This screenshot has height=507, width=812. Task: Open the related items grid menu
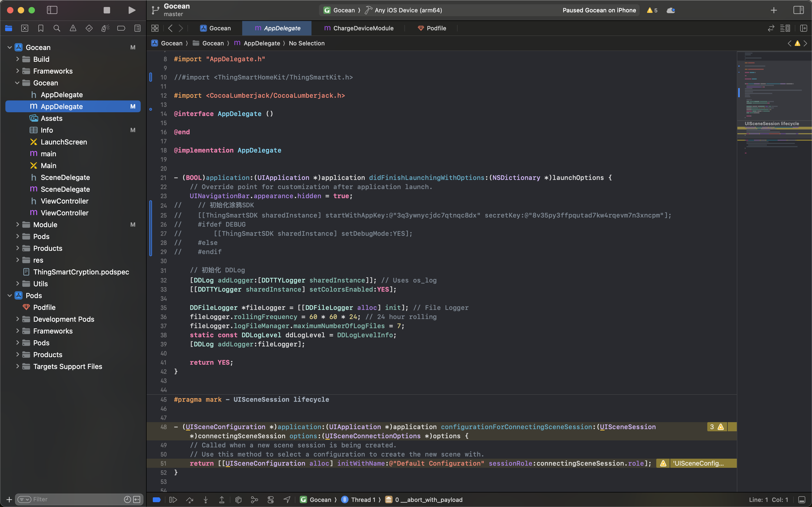coord(155,28)
